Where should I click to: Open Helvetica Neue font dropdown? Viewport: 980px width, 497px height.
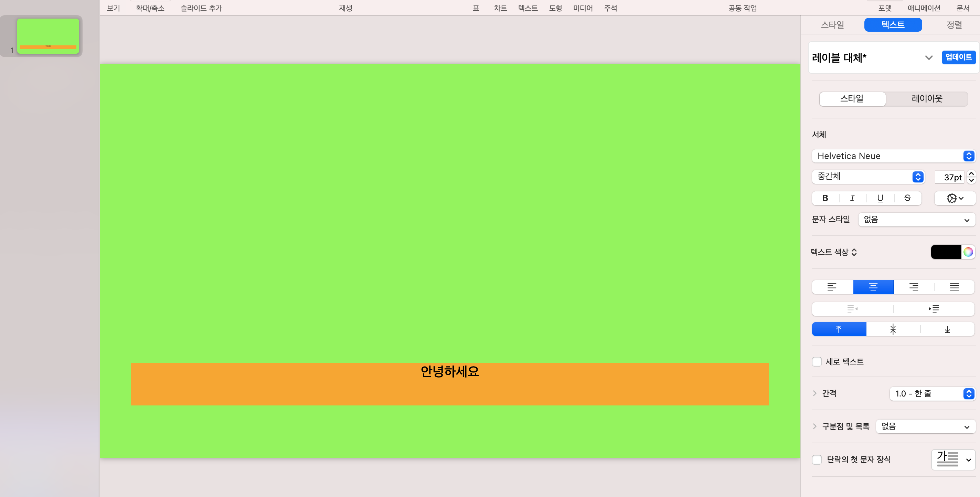[x=893, y=156]
